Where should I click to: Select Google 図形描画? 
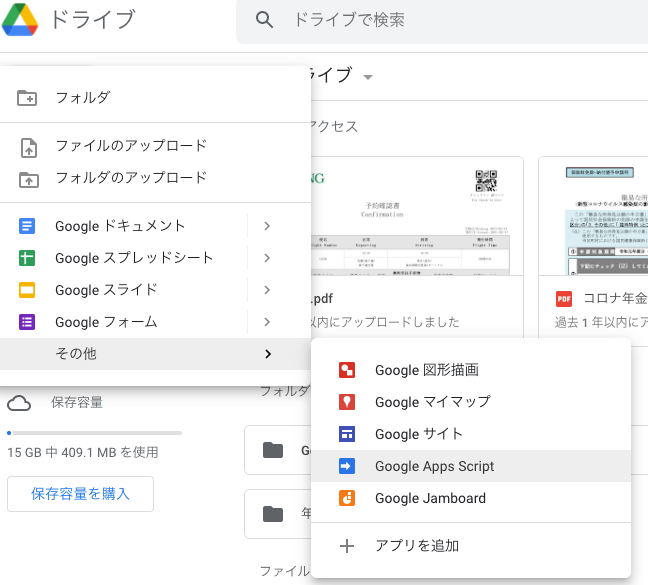471,370
